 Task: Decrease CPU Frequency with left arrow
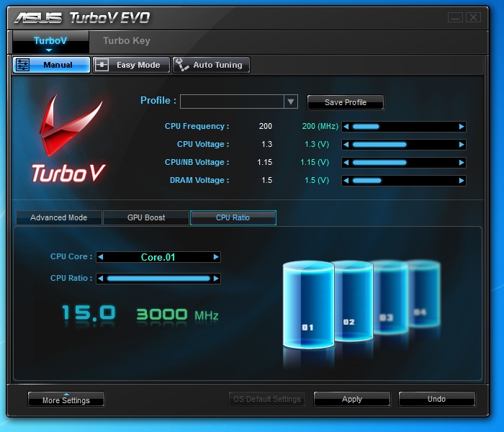coord(346,127)
